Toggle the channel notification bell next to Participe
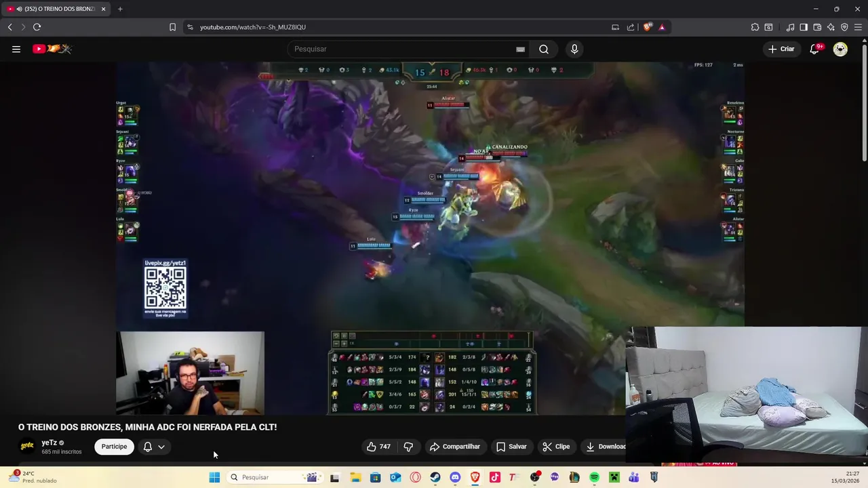Viewport: 868px width, 488px height. [x=147, y=447]
